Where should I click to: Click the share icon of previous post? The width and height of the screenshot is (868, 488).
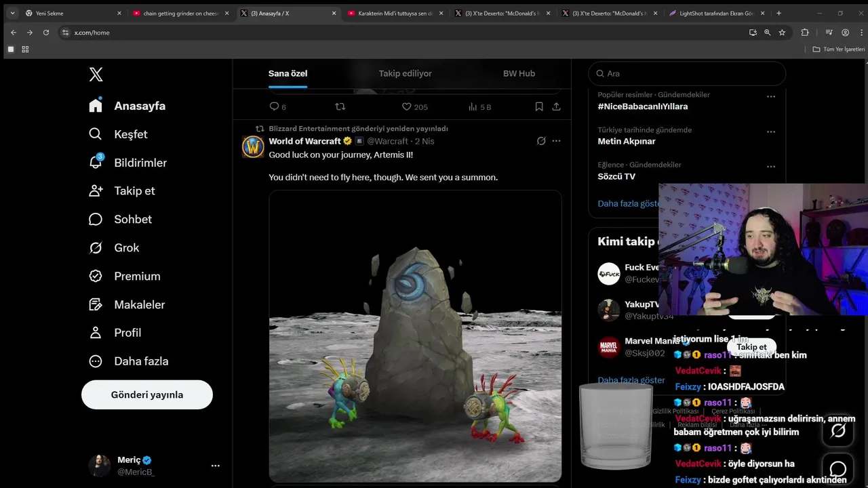pos(557,106)
